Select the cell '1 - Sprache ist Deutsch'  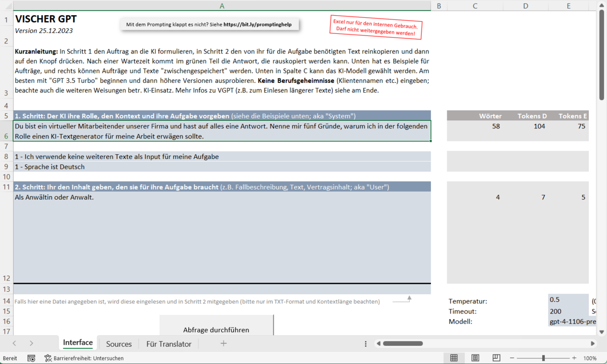pyautogui.click(x=222, y=167)
